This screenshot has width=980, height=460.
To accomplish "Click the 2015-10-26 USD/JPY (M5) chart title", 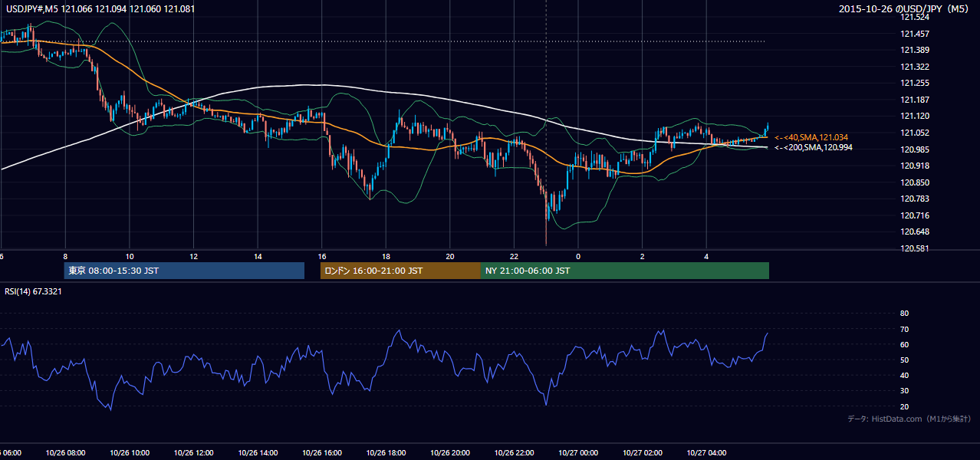I will pyautogui.click(x=905, y=9).
